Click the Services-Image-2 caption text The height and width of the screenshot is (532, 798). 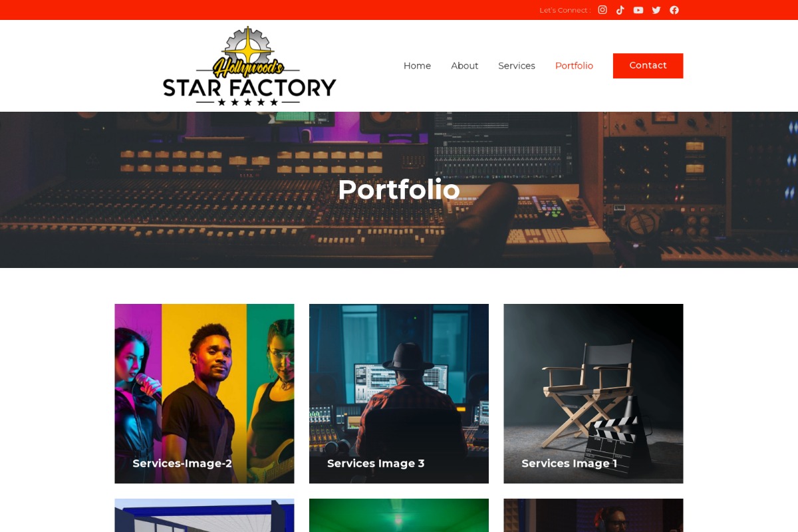point(182,464)
